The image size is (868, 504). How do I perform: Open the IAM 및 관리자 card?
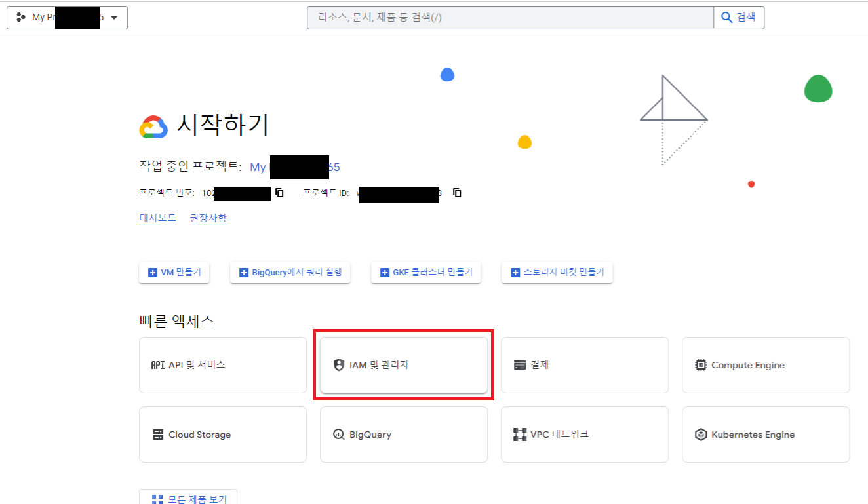(x=404, y=365)
